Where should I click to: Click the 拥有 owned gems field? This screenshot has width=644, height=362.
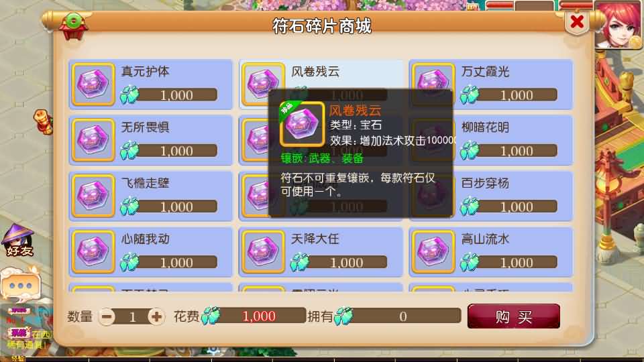pyautogui.click(x=396, y=316)
